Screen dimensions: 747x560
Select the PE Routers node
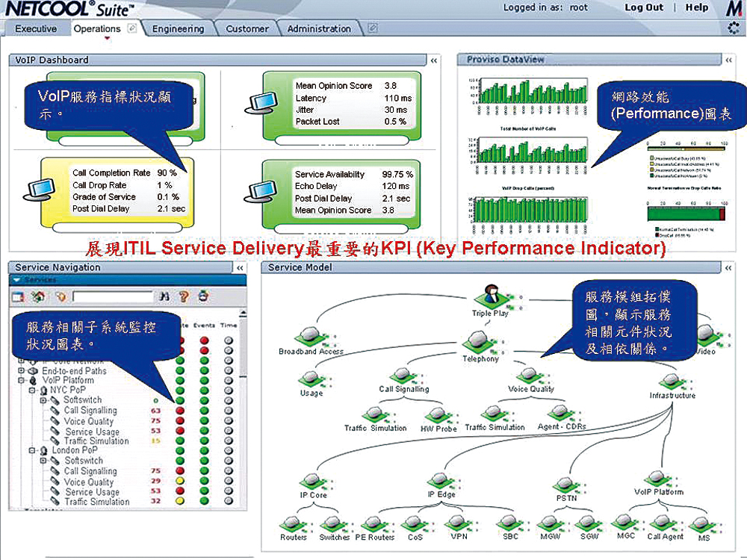click(374, 529)
